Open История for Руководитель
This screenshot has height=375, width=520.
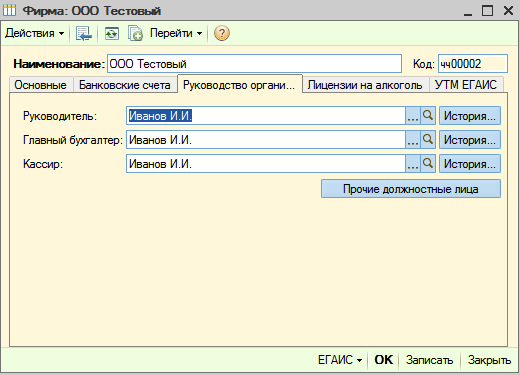[470, 116]
